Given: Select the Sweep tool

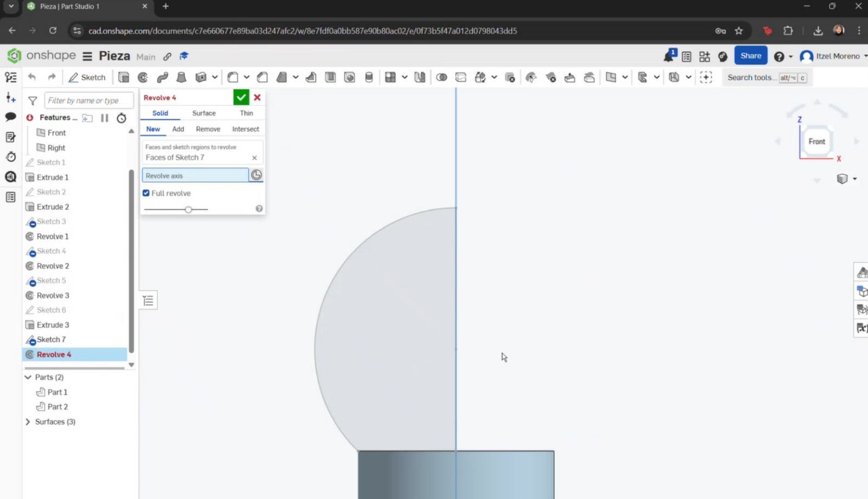Looking at the screenshot, I should pyautogui.click(x=162, y=77).
